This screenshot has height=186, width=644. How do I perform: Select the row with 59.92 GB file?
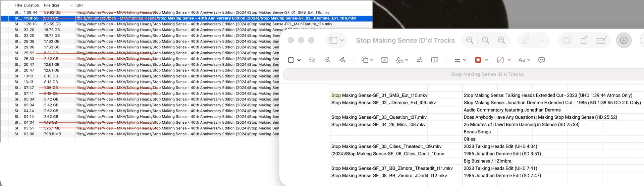(x=186, y=12)
